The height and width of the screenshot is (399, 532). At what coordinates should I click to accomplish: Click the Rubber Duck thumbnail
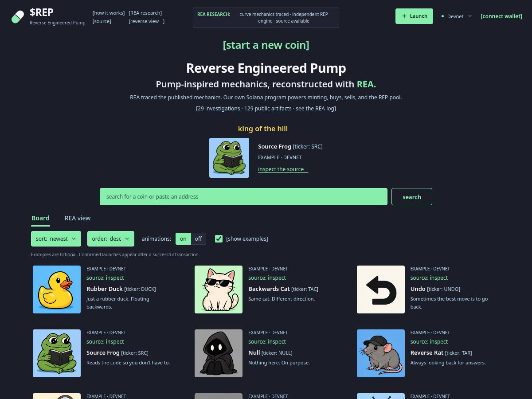pos(57,289)
